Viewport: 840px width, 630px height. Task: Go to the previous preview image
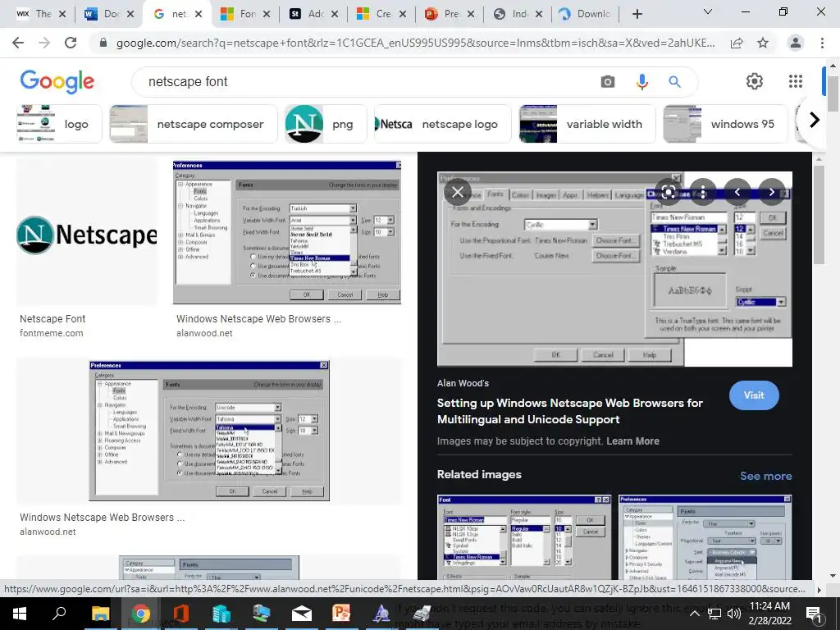[x=737, y=192]
